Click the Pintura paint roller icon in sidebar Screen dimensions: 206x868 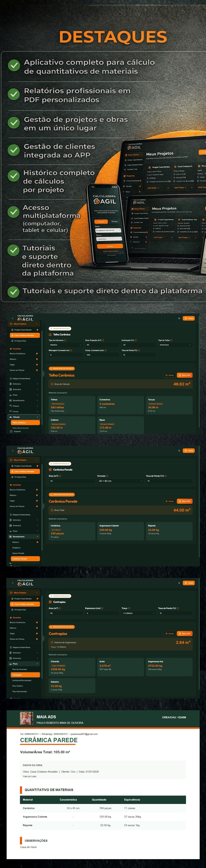tap(11, 406)
